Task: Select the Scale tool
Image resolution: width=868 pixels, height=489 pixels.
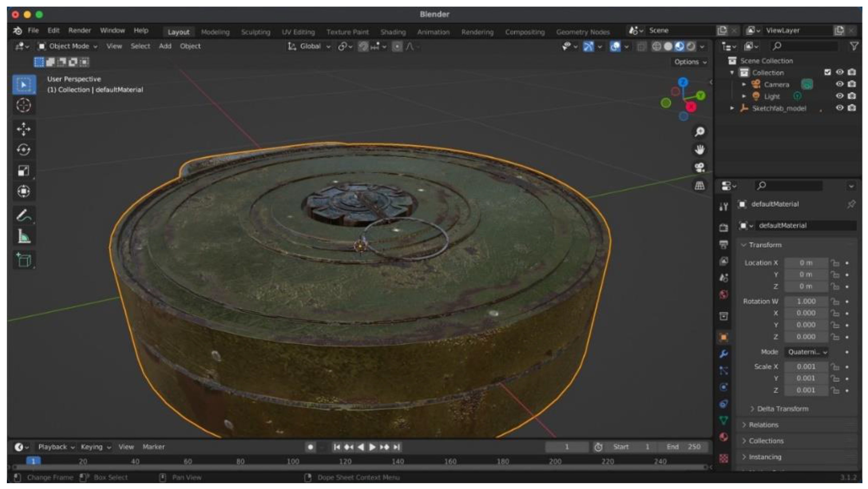Action: pyautogui.click(x=24, y=171)
